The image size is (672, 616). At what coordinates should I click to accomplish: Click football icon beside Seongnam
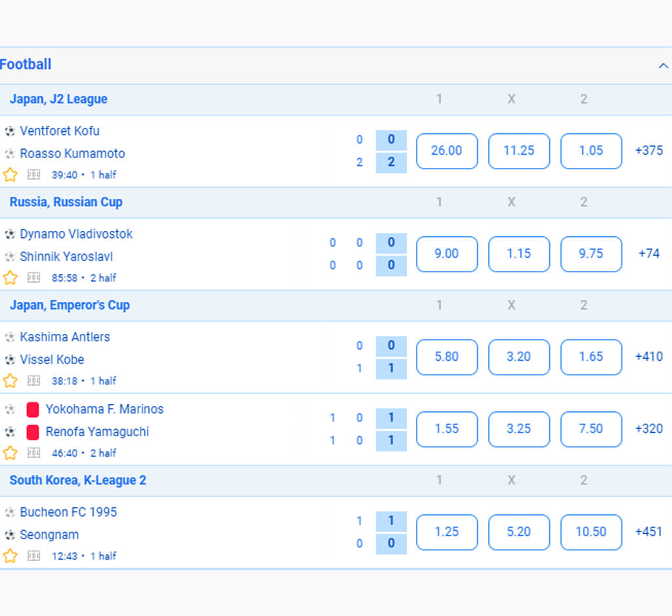[x=10, y=535]
